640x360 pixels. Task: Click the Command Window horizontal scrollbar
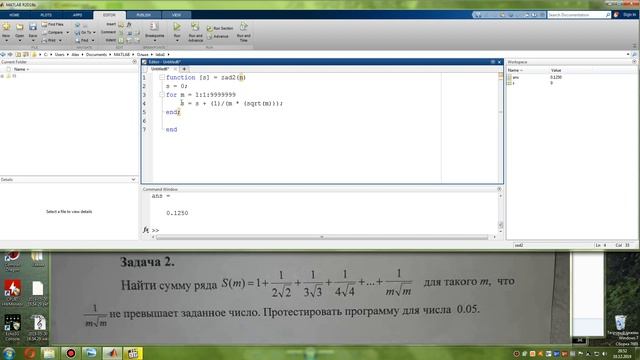click(x=322, y=237)
